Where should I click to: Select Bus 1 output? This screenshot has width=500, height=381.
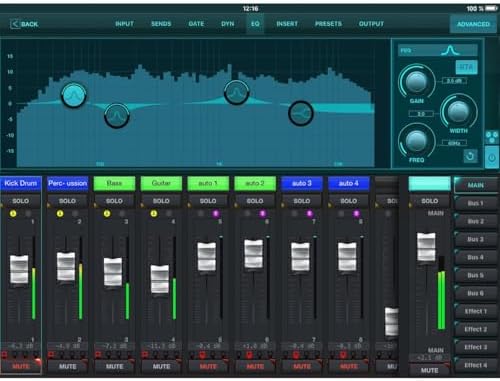click(476, 203)
